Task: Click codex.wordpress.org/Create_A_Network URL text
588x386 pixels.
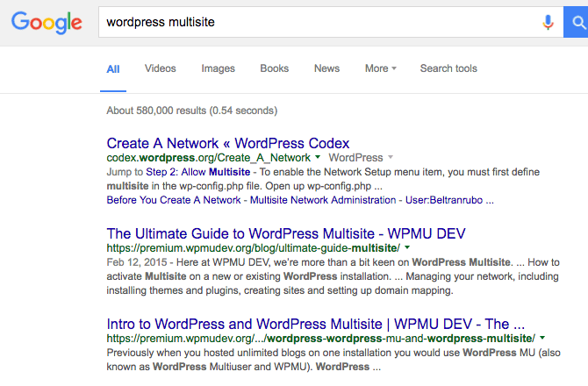Action: coord(209,158)
